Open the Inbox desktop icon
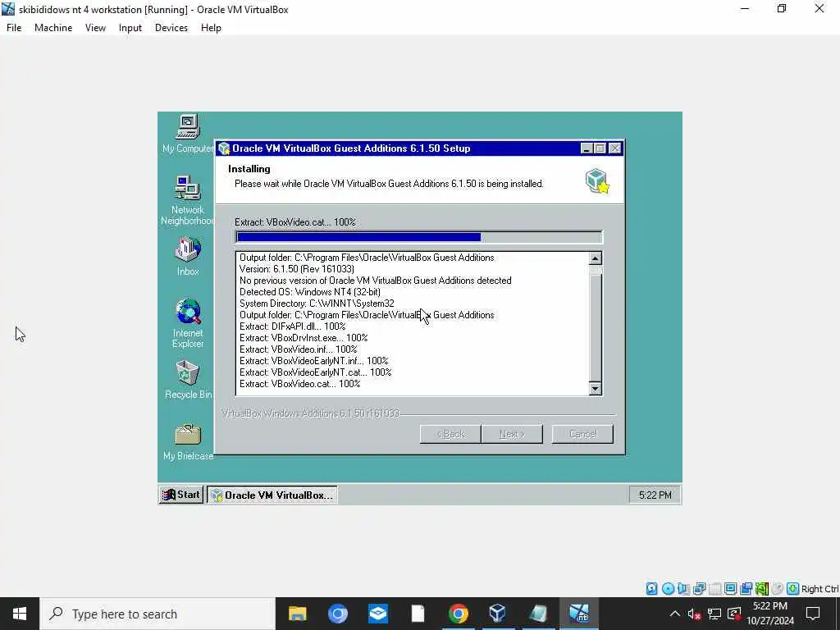This screenshot has height=630, width=840. click(188, 257)
